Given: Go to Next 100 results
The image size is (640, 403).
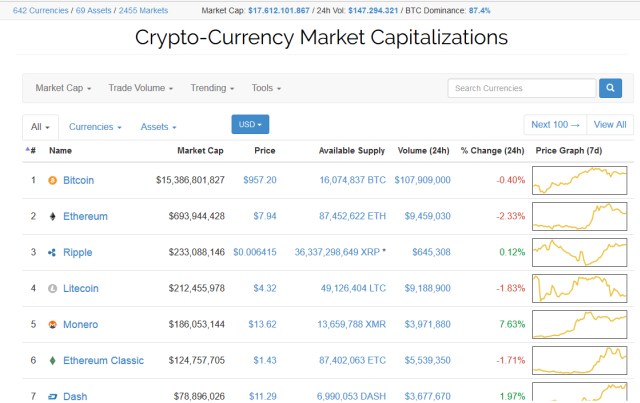Looking at the screenshot, I should tap(555, 125).
